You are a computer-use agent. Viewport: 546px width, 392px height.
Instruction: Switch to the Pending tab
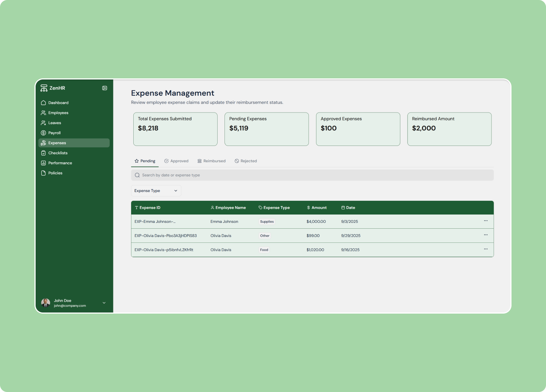tap(145, 161)
